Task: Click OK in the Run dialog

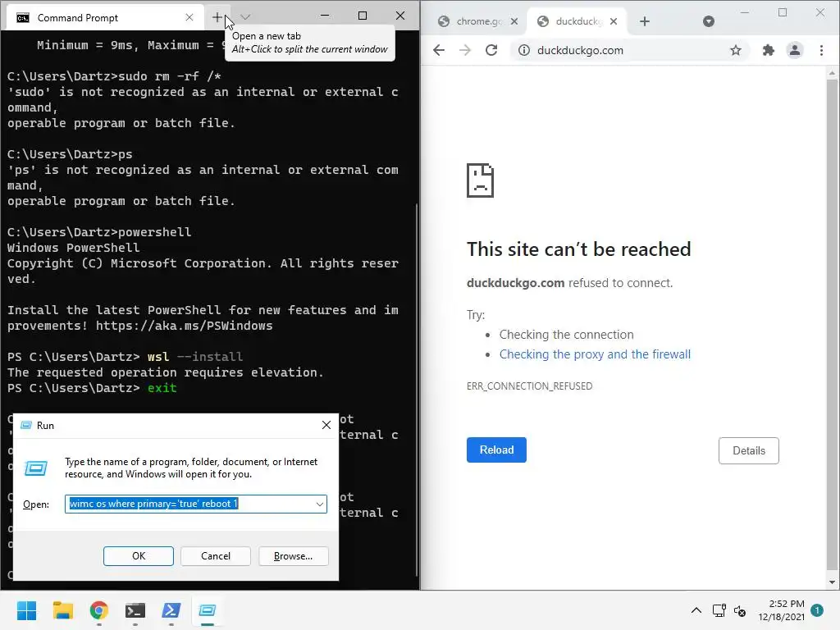Action: [x=138, y=556]
